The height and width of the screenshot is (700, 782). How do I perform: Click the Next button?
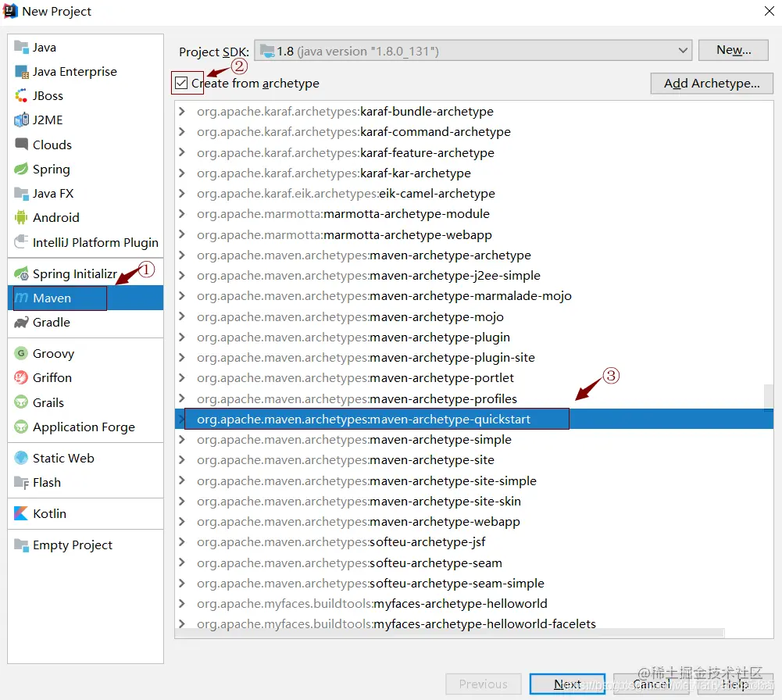coord(567,684)
